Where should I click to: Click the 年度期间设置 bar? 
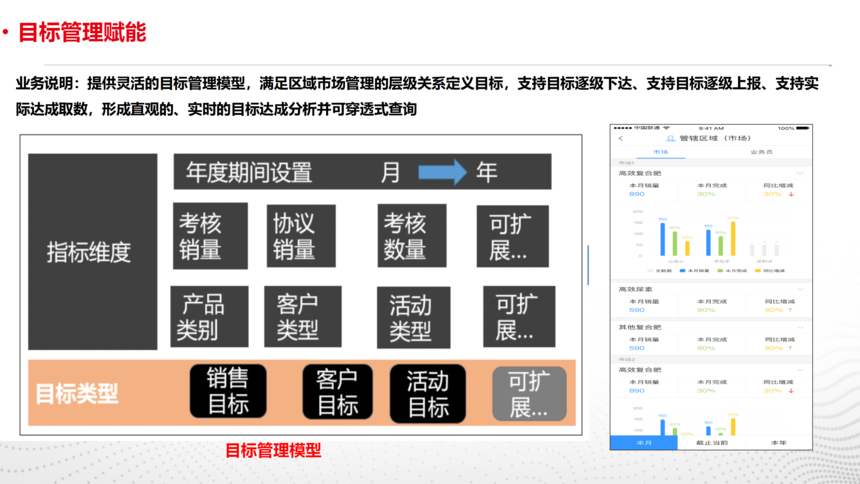(361, 172)
